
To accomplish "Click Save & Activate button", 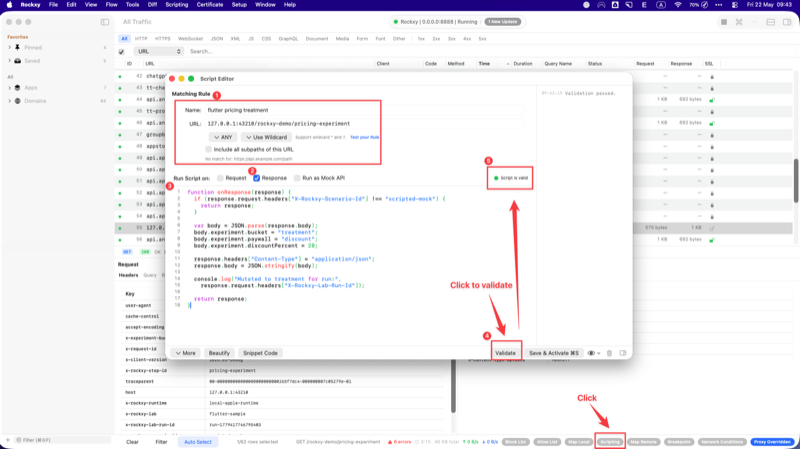I will 554,353.
